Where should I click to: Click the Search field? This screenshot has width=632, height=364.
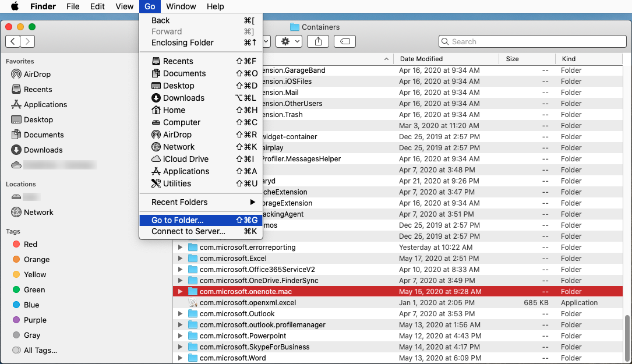point(532,41)
